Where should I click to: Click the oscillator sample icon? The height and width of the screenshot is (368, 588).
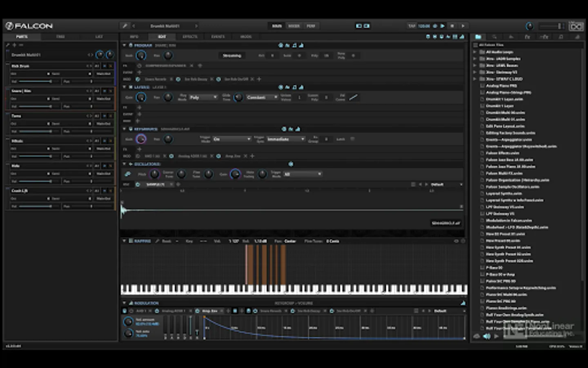pos(128,174)
